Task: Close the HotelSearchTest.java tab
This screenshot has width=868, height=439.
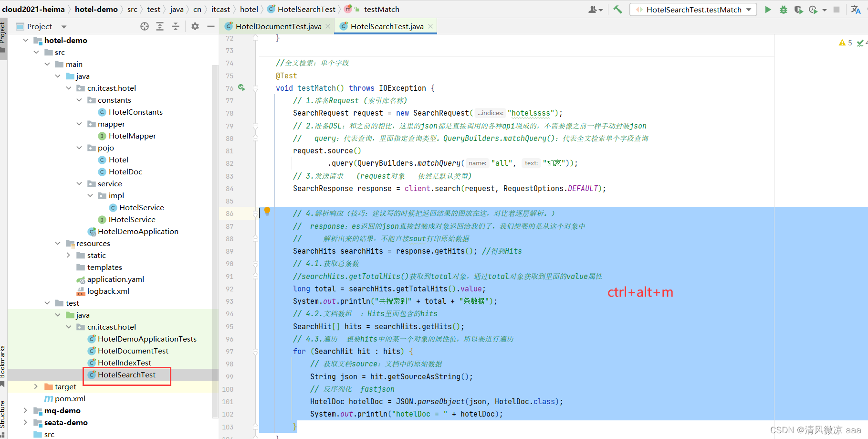Action: [x=430, y=26]
